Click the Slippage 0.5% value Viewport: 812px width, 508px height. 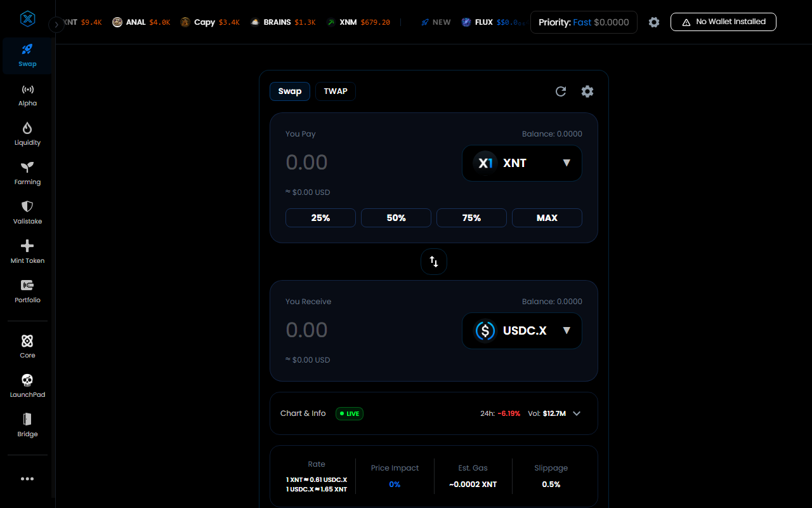tap(551, 485)
